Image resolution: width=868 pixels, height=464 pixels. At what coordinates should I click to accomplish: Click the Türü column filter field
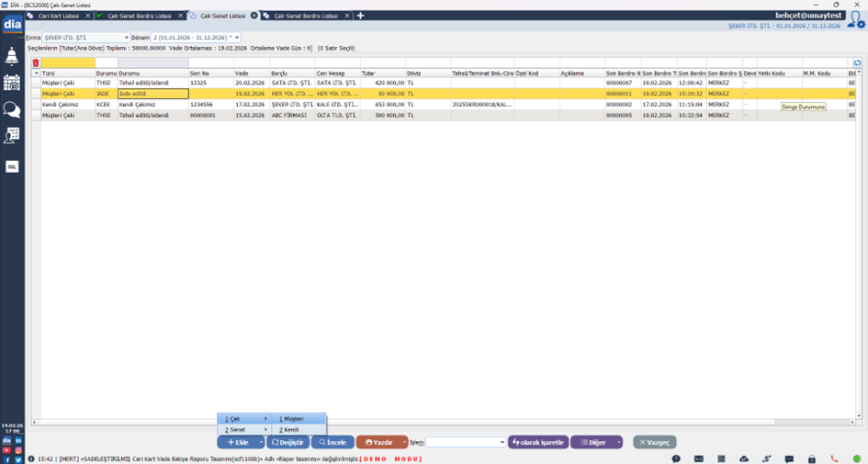click(x=68, y=63)
